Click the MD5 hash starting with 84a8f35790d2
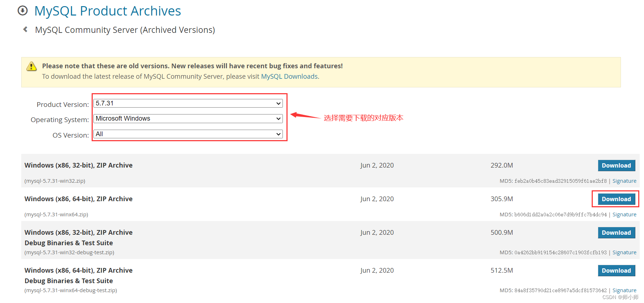Image resolution: width=644 pixels, height=303 pixels. [561, 290]
